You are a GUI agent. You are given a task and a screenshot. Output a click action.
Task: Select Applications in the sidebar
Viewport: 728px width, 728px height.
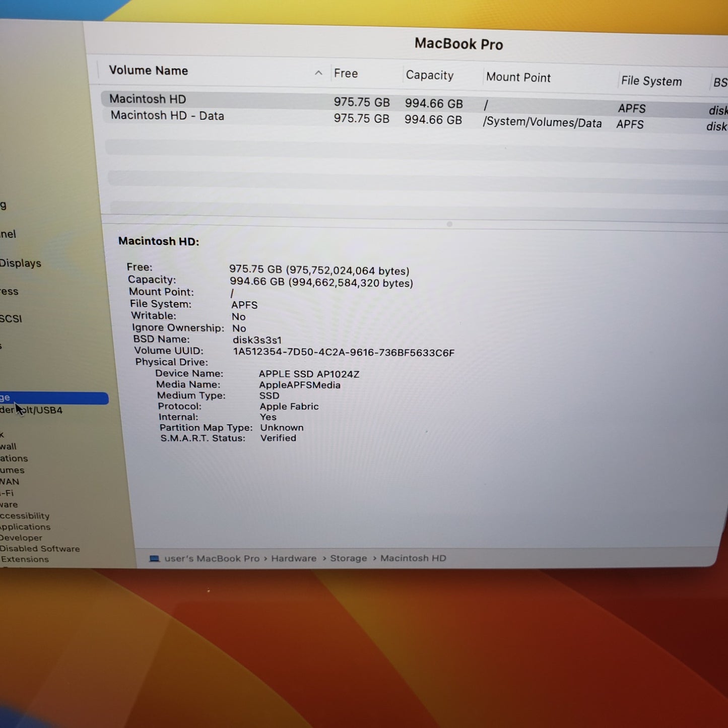click(25, 527)
